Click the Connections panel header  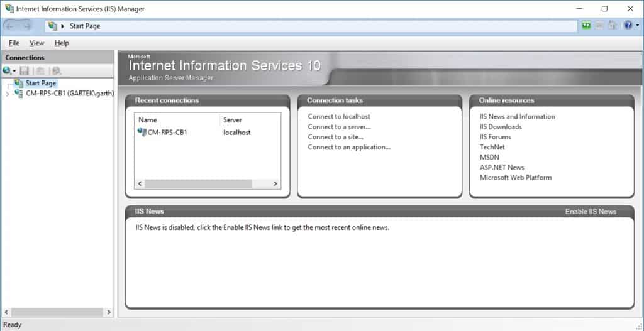(57, 57)
